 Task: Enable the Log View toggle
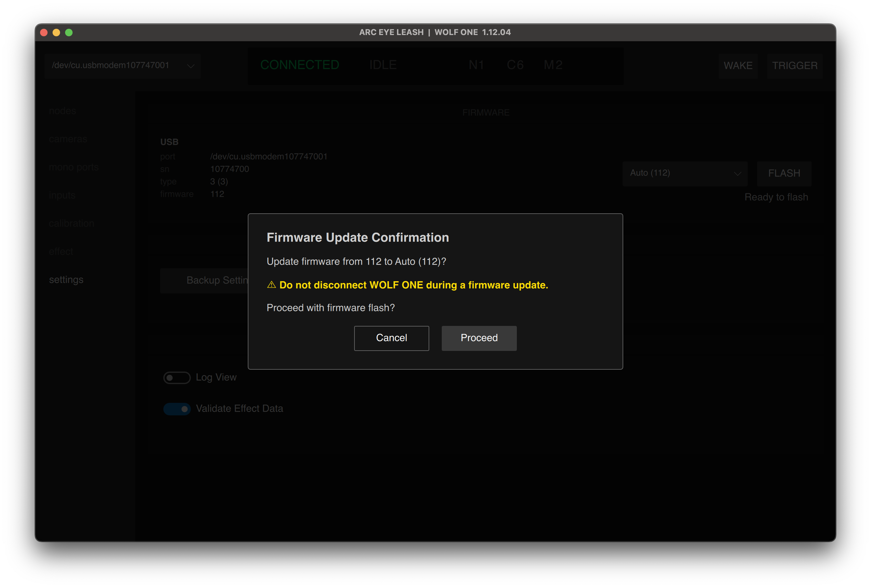pyautogui.click(x=176, y=378)
